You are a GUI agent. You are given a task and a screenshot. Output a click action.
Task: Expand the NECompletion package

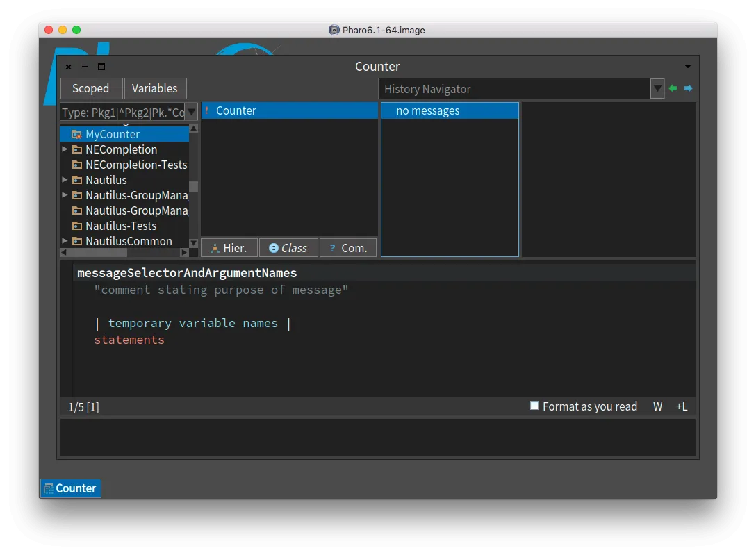coord(65,149)
